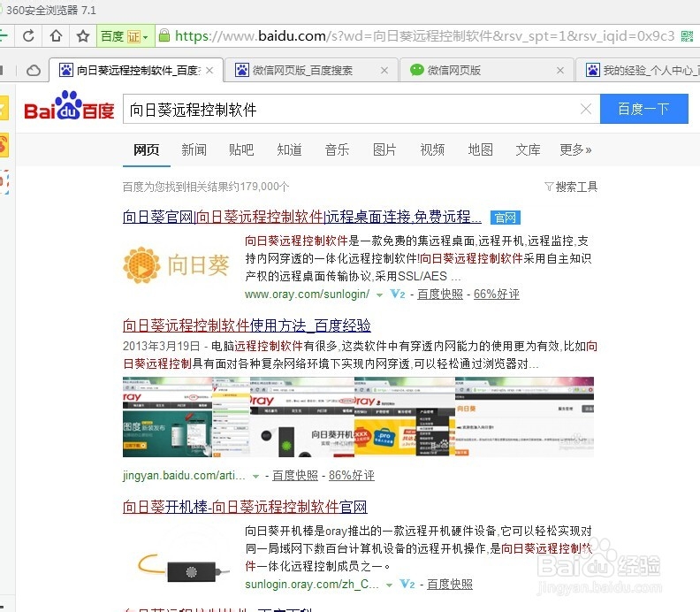Close the 微信网页版_百度搜索 tab
This screenshot has width=700, height=612.
[x=384, y=70]
